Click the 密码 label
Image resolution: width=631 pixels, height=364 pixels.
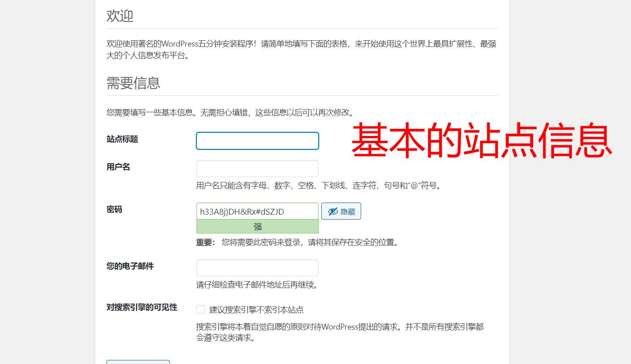click(114, 209)
